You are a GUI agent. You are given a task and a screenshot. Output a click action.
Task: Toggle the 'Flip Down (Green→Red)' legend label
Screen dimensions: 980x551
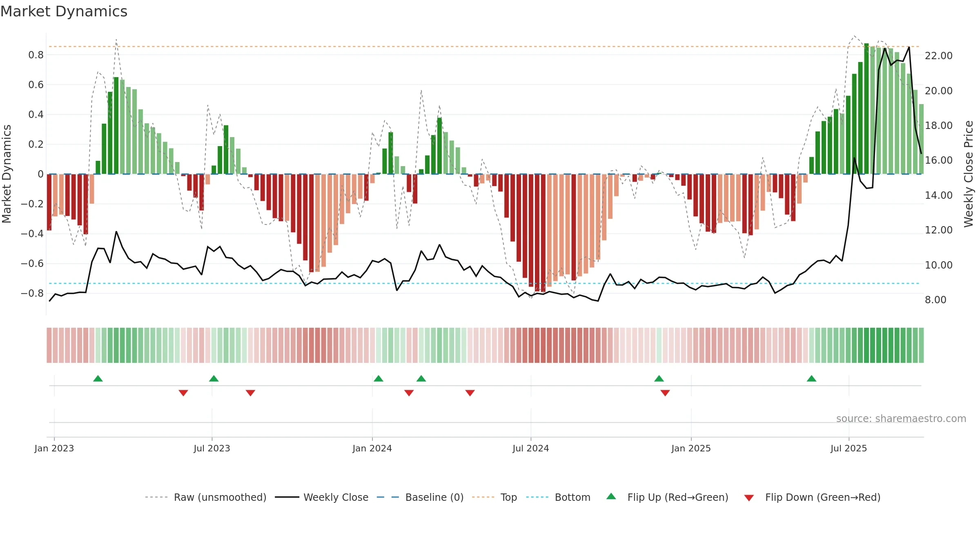[x=823, y=497]
